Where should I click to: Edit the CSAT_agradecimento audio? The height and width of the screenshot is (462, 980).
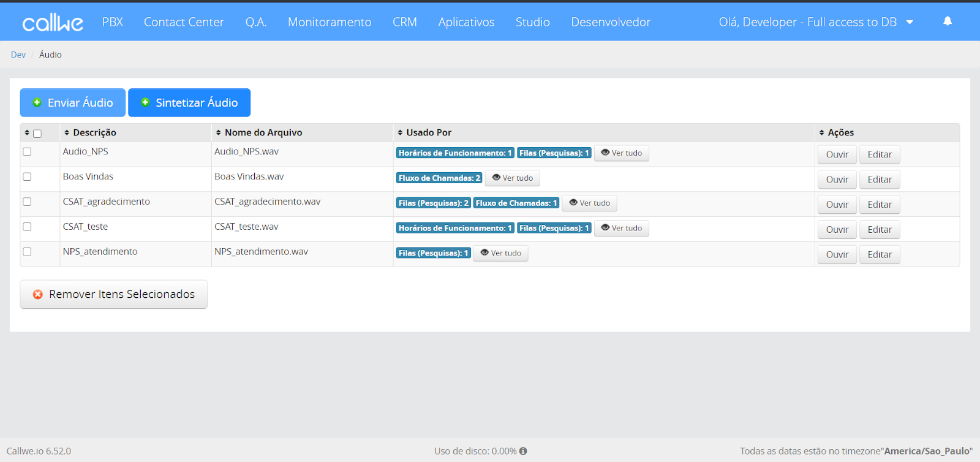click(x=880, y=205)
